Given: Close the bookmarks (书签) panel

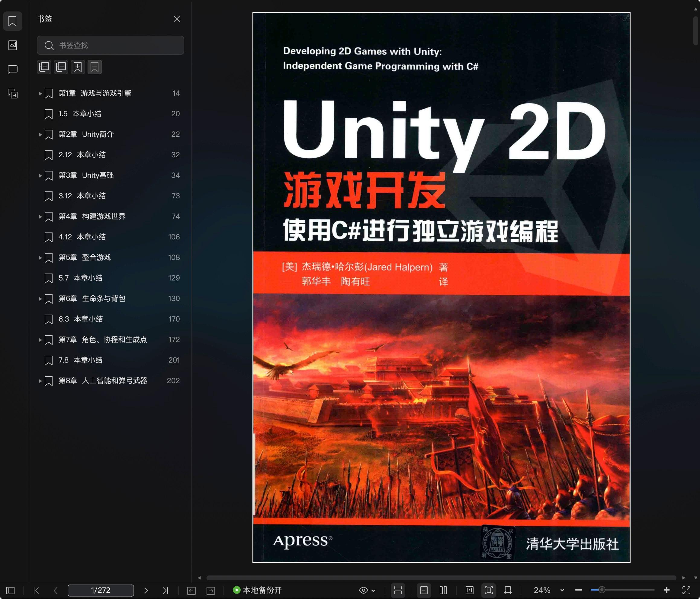Looking at the screenshot, I should click(177, 19).
